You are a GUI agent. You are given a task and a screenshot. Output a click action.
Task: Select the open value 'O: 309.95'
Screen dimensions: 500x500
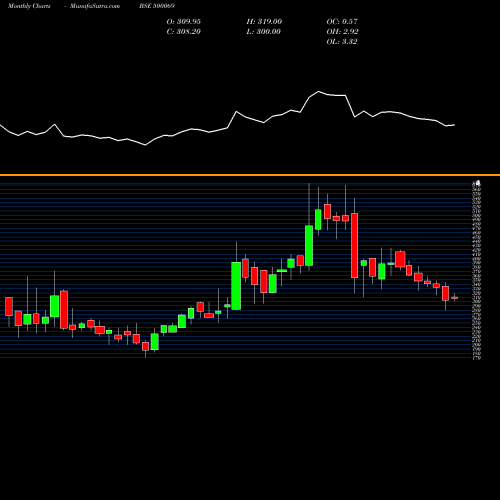click(184, 21)
